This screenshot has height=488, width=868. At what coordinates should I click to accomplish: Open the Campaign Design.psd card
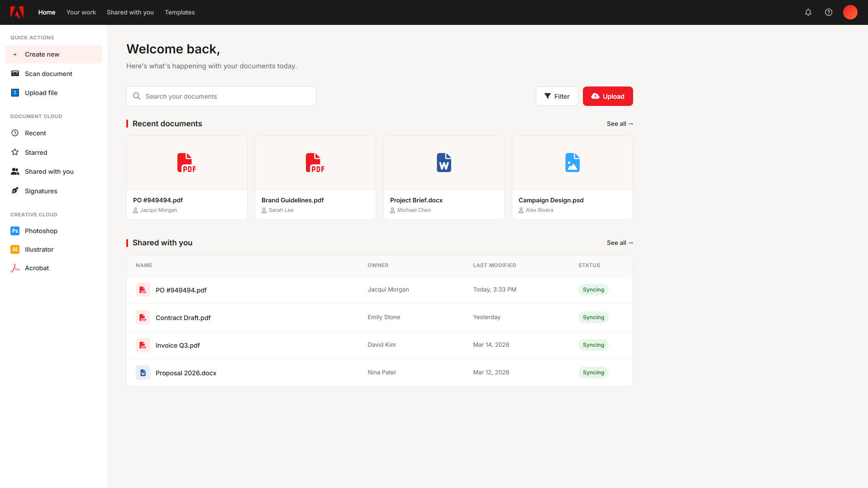(572, 178)
